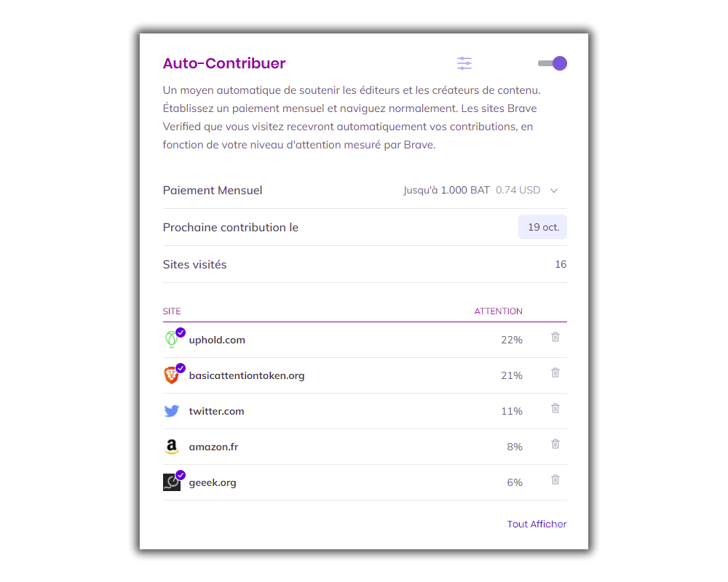The height and width of the screenshot is (582, 728).
Task: Delete geeek.org with the trash icon
Action: click(x=555, y=480)
